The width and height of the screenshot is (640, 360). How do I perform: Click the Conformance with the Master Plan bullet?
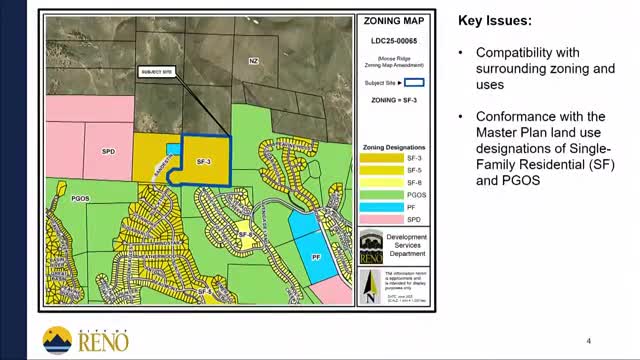click(x=545, y=148)
